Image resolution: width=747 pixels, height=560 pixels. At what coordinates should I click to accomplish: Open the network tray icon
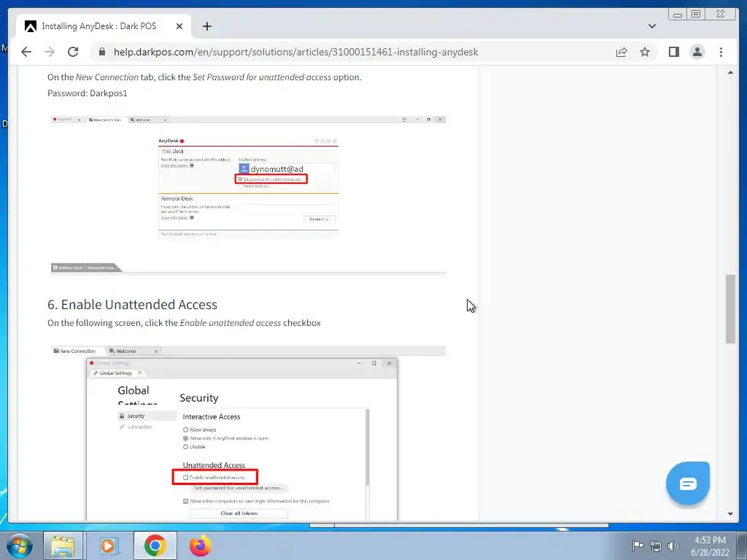coord(656,546)
